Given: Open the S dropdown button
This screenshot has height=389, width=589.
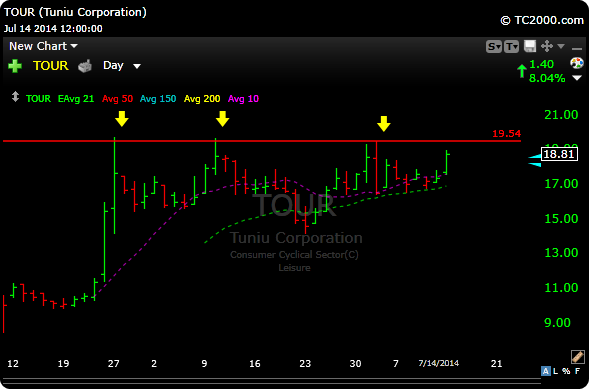Looking at the screenshot, I should (x=494, y=47).
